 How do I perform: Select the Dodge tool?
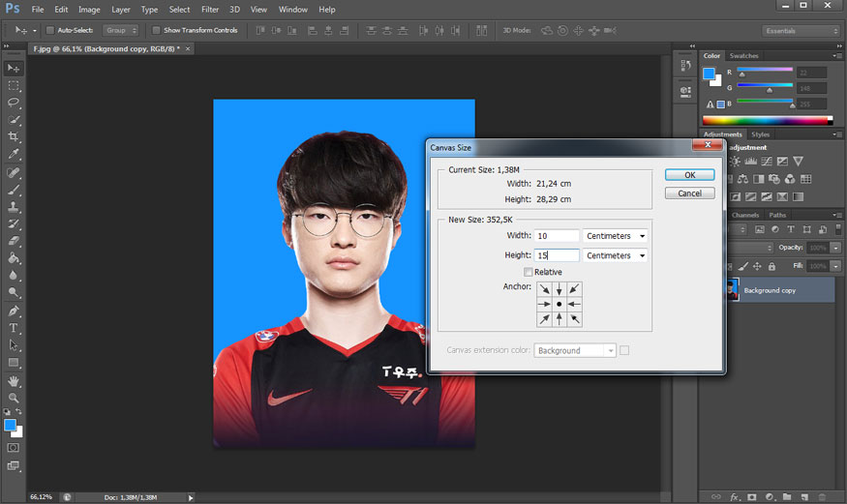[x=14, y=292]
